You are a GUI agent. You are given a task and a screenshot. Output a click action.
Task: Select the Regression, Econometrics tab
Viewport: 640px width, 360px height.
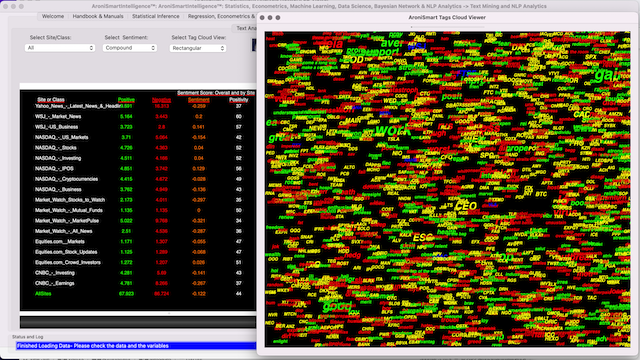click(x=220, y=16)
